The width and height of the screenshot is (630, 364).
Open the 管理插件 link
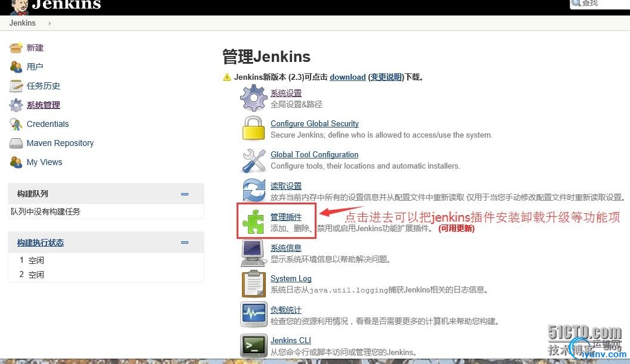pos(286,217)
